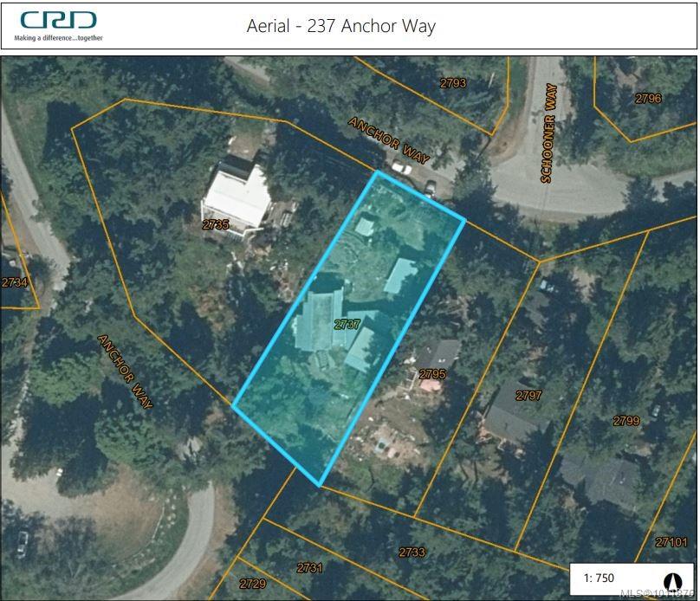Click the white building at 2735

click(x=237, y=198)
